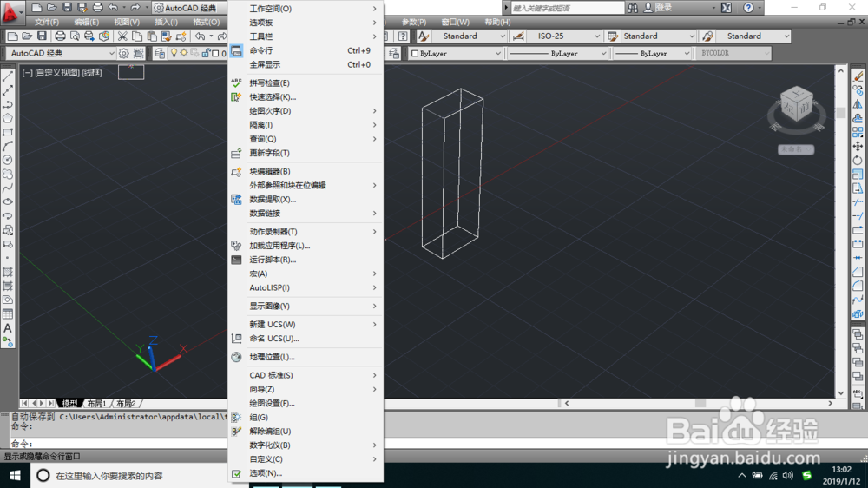
Task: Expand the 工具栏 submenu
Action: [306, 36]
